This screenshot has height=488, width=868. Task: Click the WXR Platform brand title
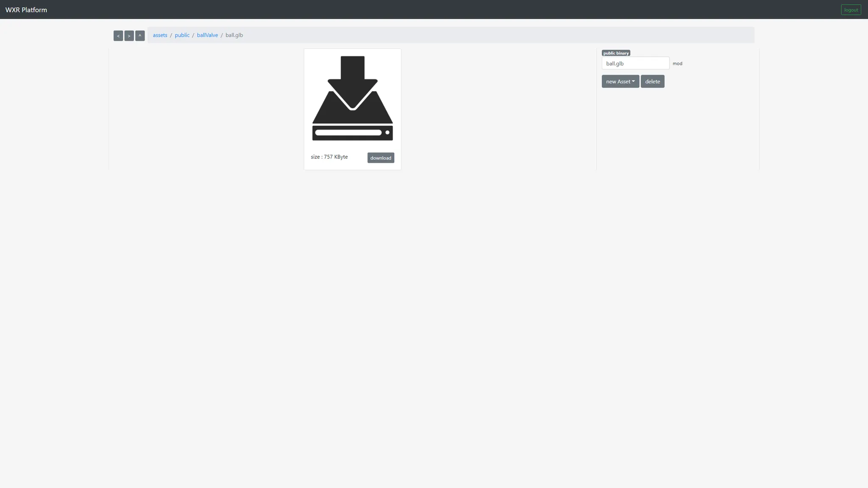(26, 10)
